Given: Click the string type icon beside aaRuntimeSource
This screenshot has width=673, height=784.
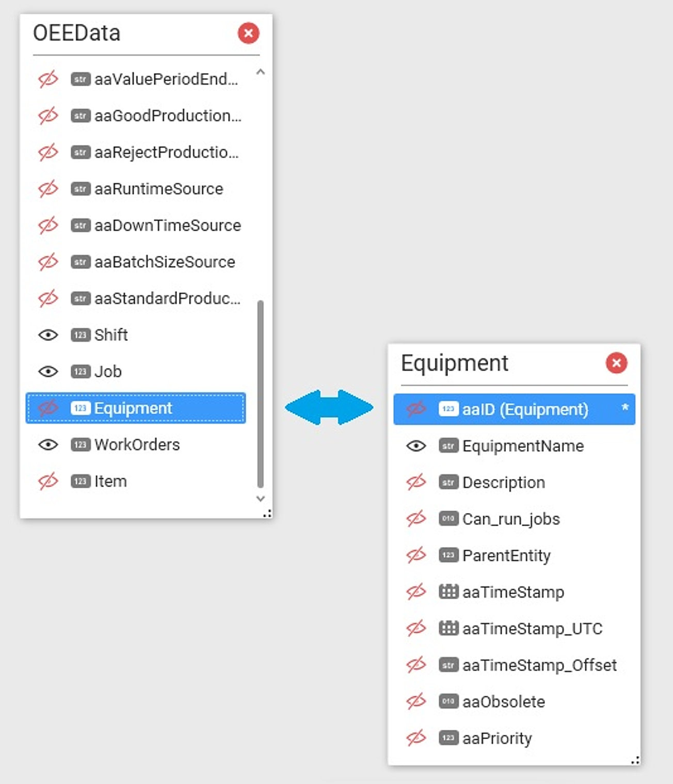Looking at the screenshot, I should coord(80,189).
